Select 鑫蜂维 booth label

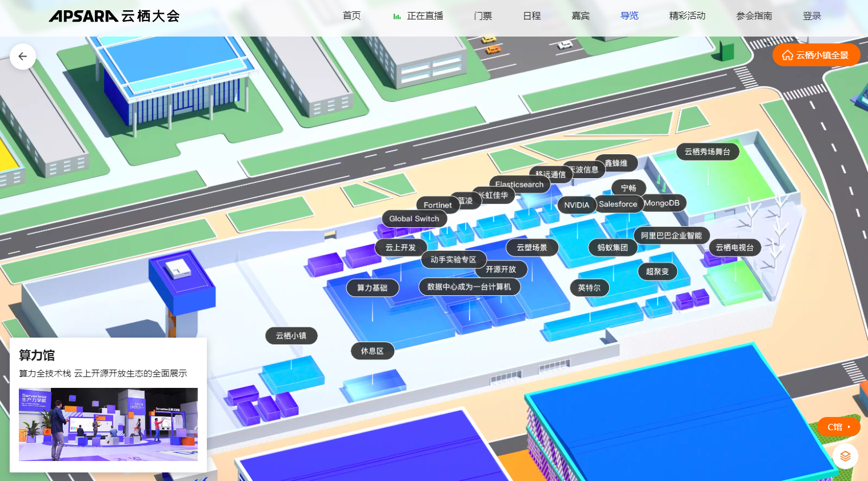coord(617,163)
